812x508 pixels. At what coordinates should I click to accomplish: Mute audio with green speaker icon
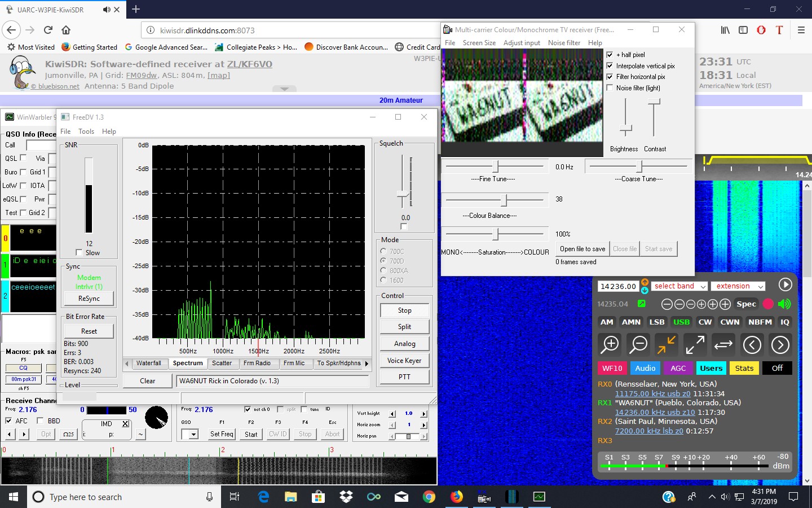pyautogui.click(x=784, y=304)
